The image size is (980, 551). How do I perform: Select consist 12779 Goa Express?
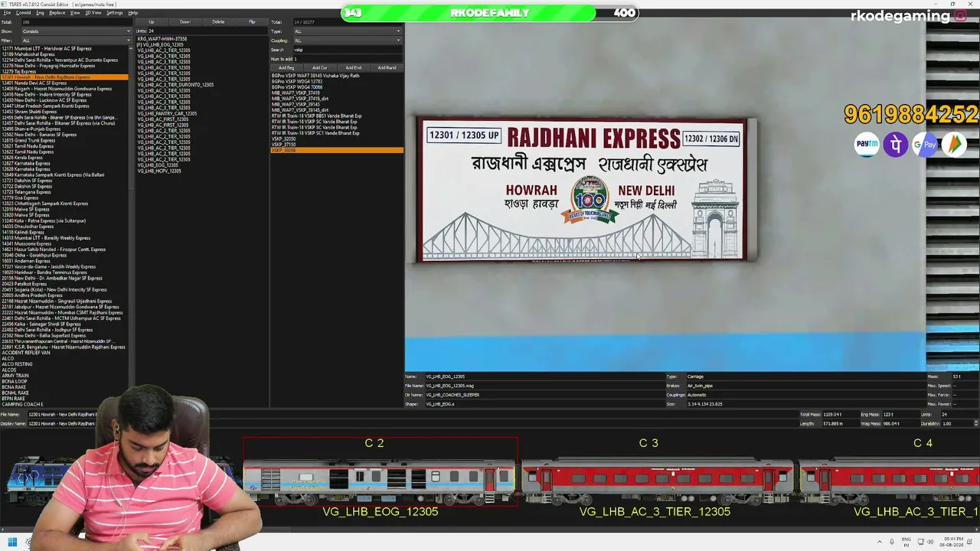tap(20, 198)
